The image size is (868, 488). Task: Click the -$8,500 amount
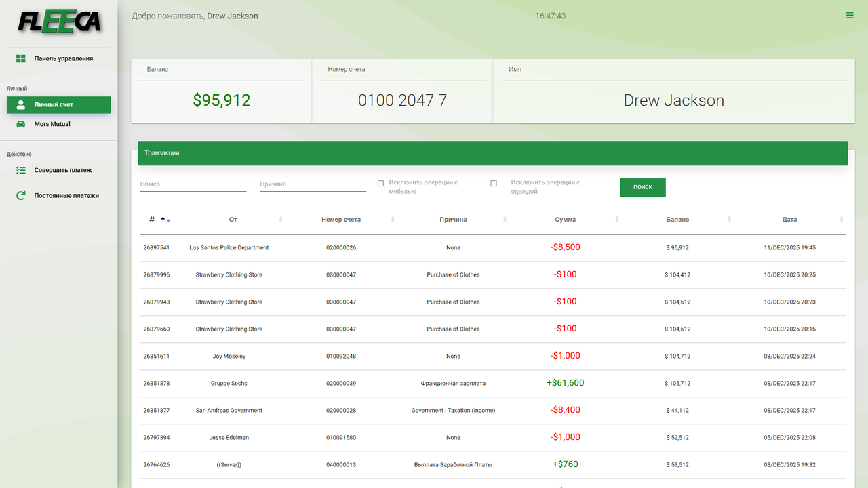click(x=566, y=247)
